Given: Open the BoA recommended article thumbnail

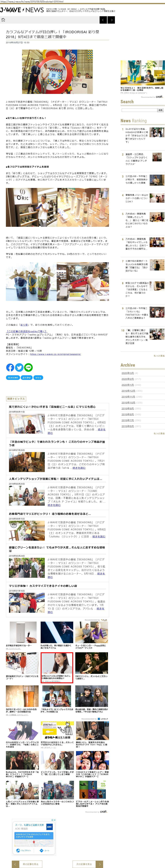Looking at the screenshot, I should pyautogui.click(x=57, y=633).
